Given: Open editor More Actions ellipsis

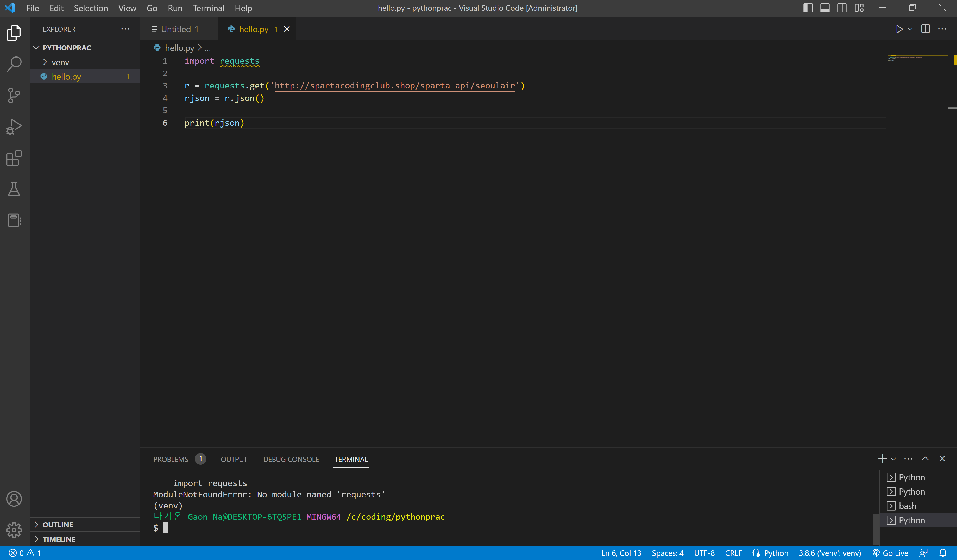Looking at the screenshot, I should (942, 29).
